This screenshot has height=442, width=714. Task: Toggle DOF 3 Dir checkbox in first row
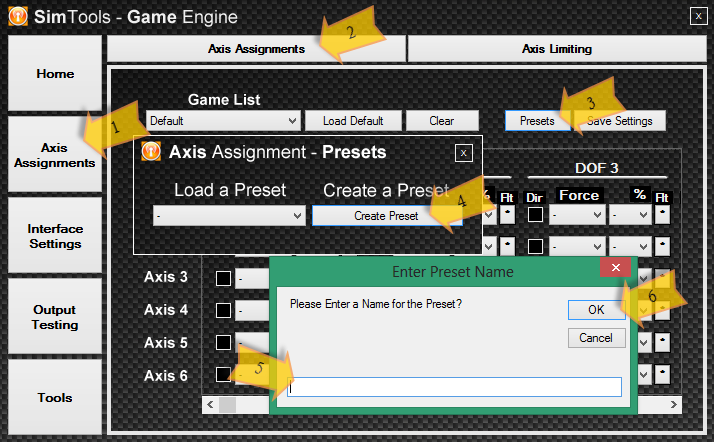(535, 214)
